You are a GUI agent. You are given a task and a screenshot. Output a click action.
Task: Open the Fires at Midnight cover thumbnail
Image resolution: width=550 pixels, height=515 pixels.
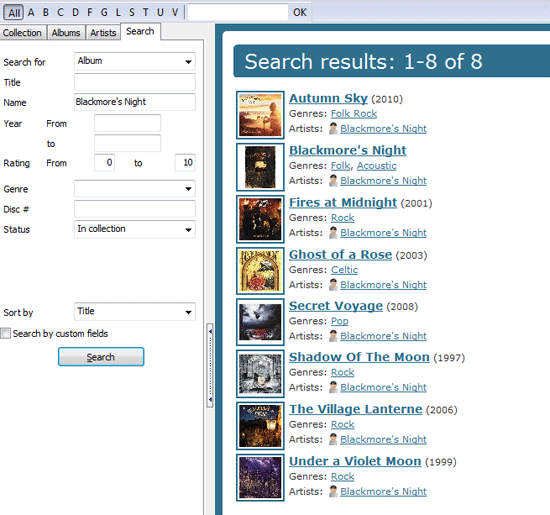point(260,219)
